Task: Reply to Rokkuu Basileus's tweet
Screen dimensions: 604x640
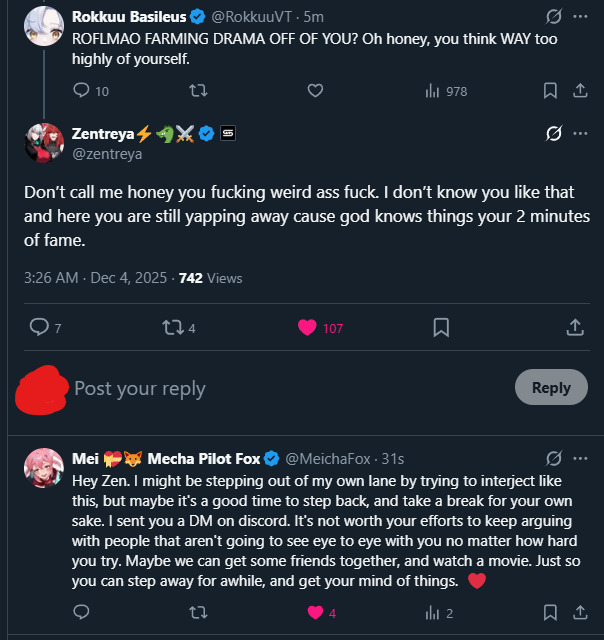Action: click(x=83, y=91)
